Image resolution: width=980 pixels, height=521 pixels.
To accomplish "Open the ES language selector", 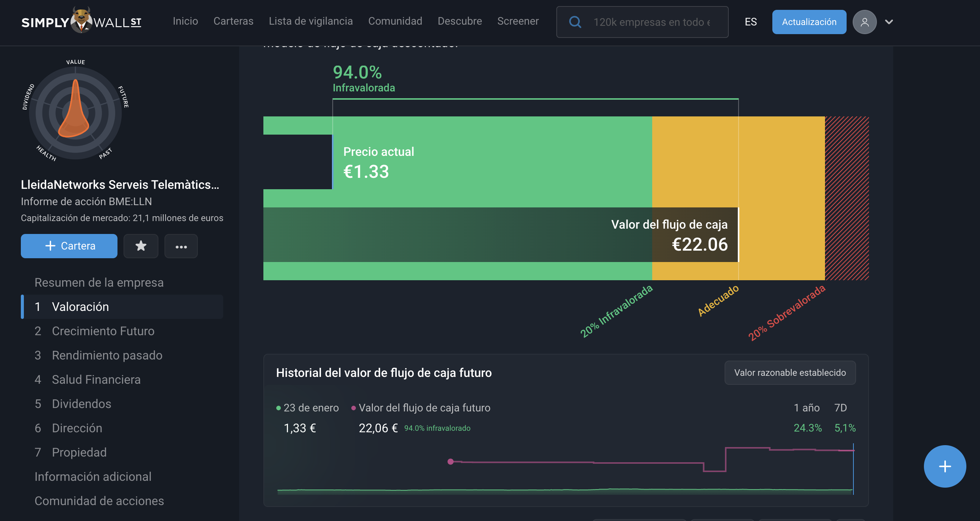I will (751, 22).
